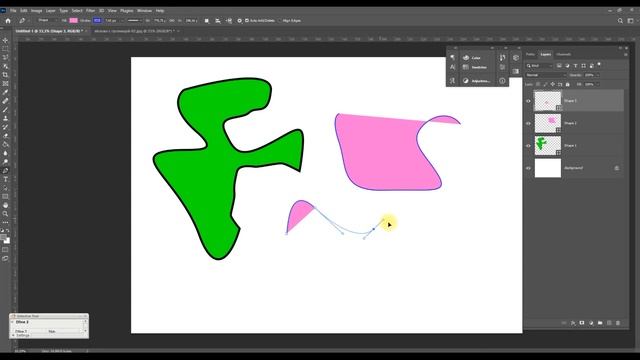Hide the green Shape 1 layer
The height and width of the screenshot is (360, 640).
click(x=529, y=146)
